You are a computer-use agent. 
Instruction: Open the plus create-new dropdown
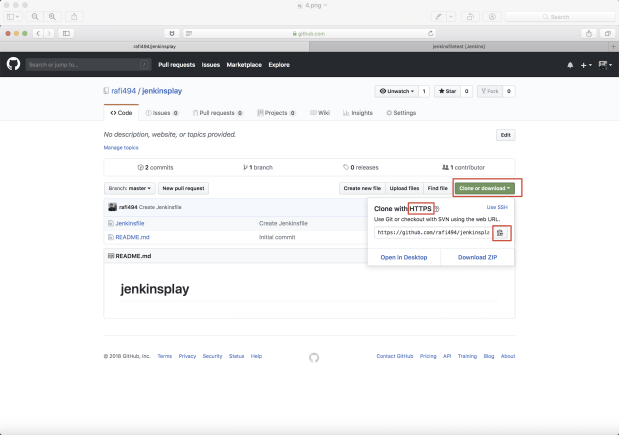click(x=586, y=65)
